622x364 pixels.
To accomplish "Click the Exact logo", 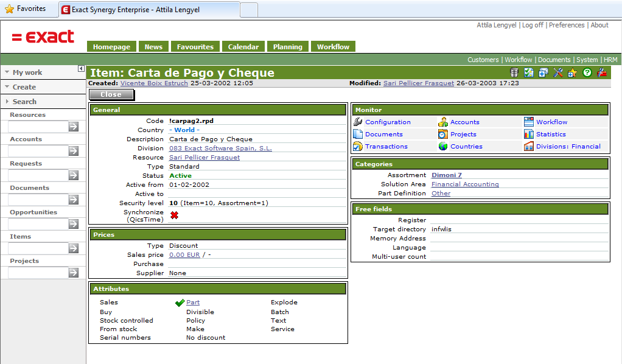I will tap(43, 37).
